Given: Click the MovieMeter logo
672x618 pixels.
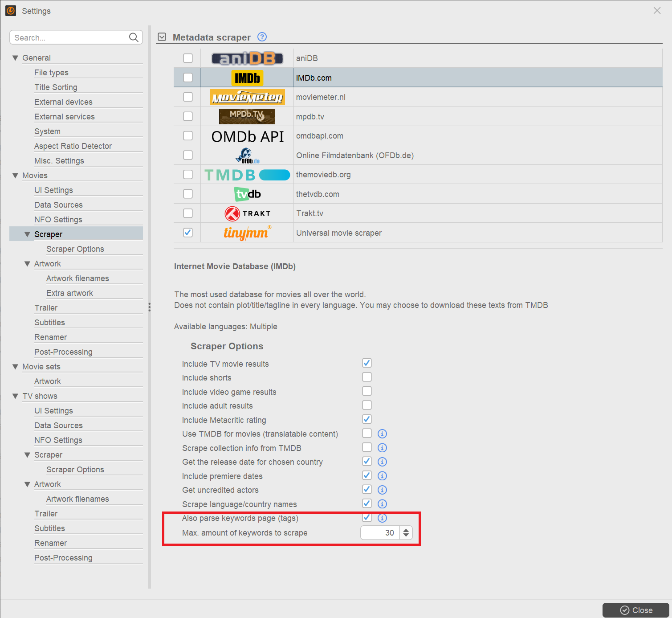Looking at the screenshot, I should pos(247,97).
